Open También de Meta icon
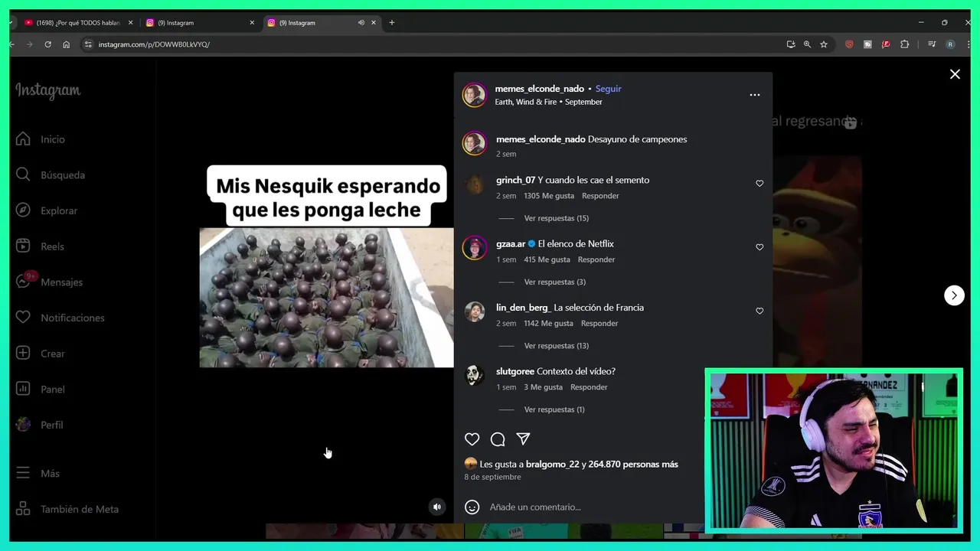This screenshot has width=980, height=551. click(x=23, y=509)
